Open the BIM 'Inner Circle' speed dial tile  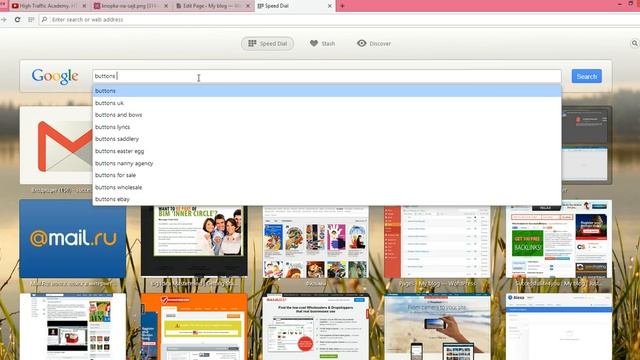point(194,241)
